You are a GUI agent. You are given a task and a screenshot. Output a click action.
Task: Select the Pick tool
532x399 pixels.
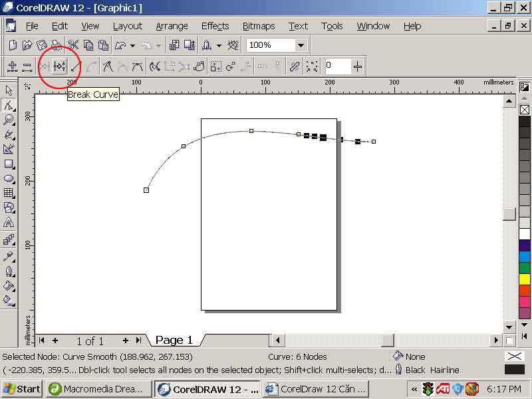9,90
